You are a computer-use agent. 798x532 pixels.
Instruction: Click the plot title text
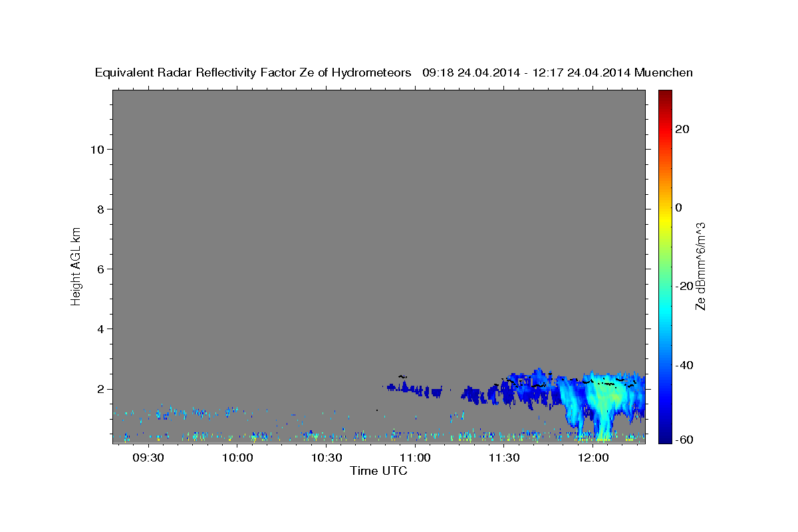(394, 72)
